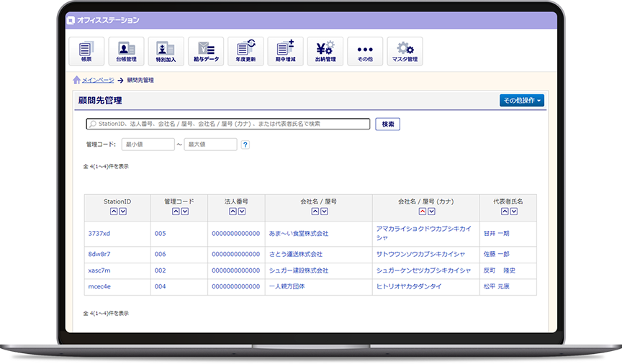Viewport: 622px width, 364px height.
Task: Click アマカライショクドウカブシキカイシャ kana link
Action: coord(423,233)
